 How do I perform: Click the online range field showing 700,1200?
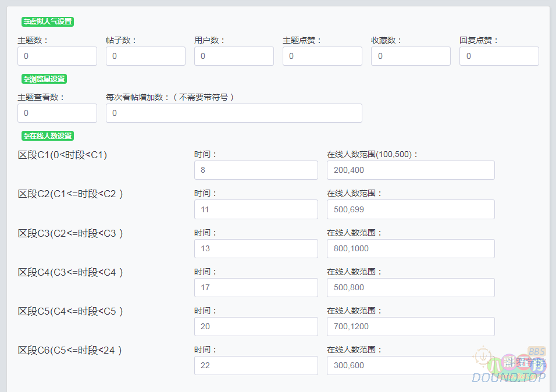click(411, 326)
